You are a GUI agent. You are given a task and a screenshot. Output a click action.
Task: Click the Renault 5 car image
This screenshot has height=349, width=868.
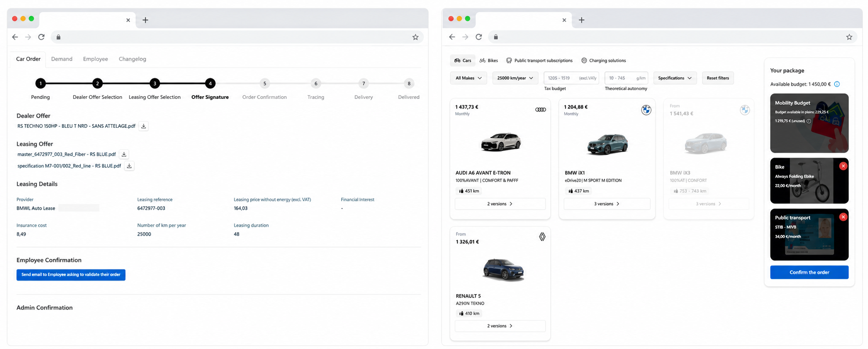tap(503, 270)
